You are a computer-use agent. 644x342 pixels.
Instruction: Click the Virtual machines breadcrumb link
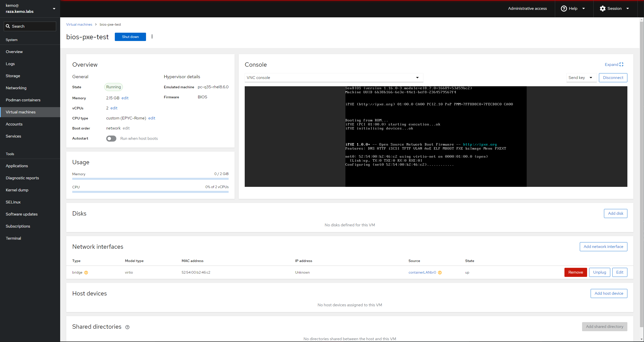coord(79,24)
